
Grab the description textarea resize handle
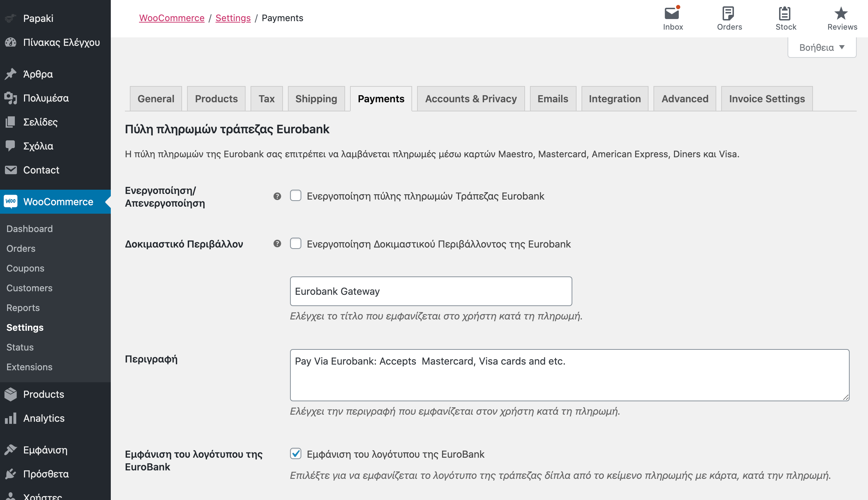pyautogui.click(x=846, y=397)
